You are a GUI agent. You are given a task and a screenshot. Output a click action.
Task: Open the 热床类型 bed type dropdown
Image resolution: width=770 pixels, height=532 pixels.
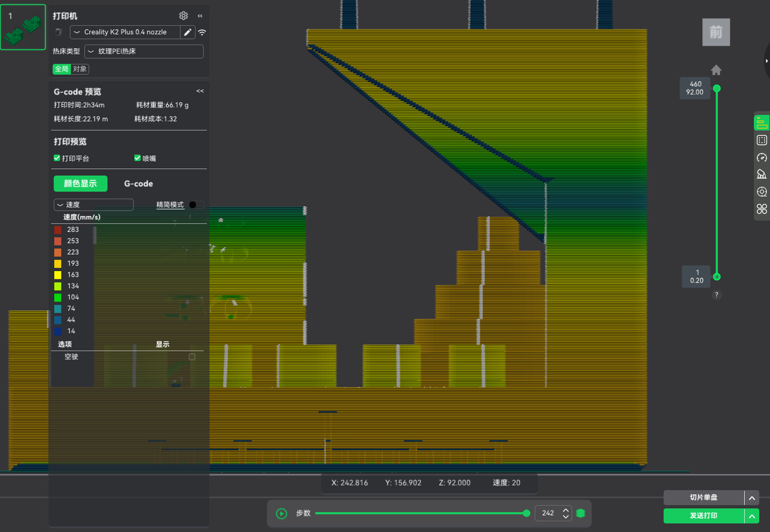point(144,52)
